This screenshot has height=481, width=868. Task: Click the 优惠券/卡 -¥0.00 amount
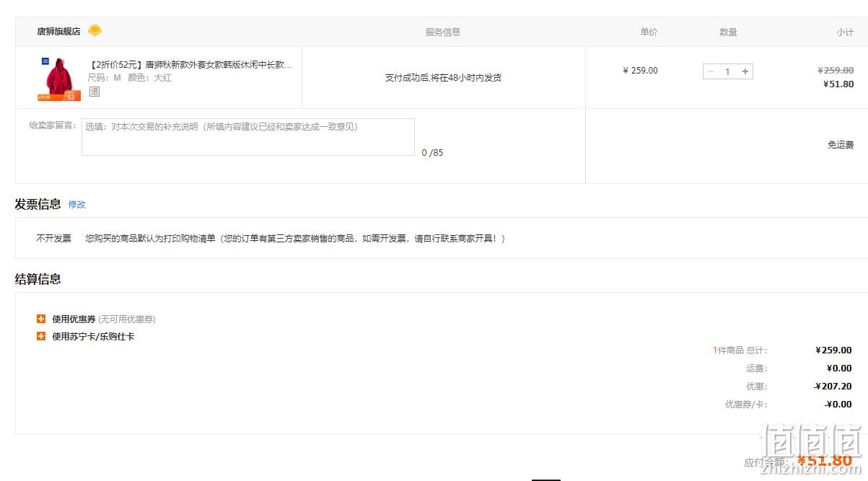click(838, 405)
